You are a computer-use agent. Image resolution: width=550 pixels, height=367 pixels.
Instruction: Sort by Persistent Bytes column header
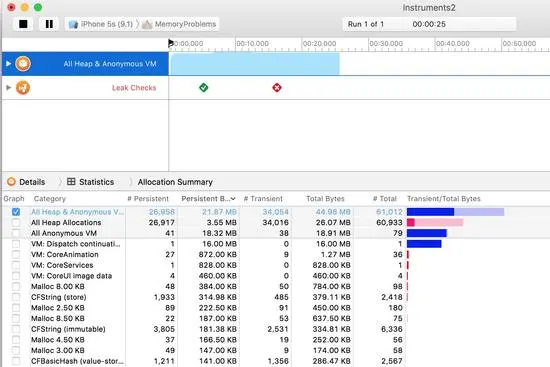pos(208,199)
